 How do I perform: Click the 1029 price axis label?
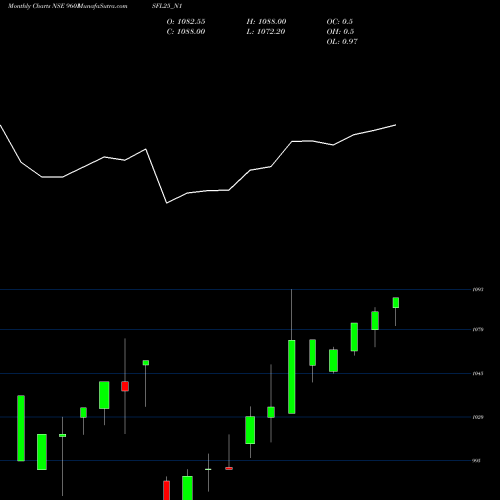tap(478, 417)
